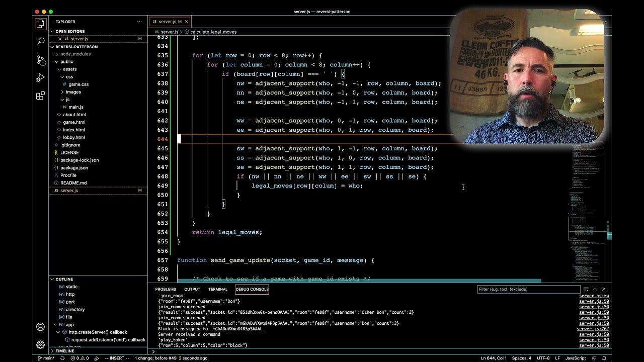
Task: Open the Manage gear icon
Action: tap(40, 345)
